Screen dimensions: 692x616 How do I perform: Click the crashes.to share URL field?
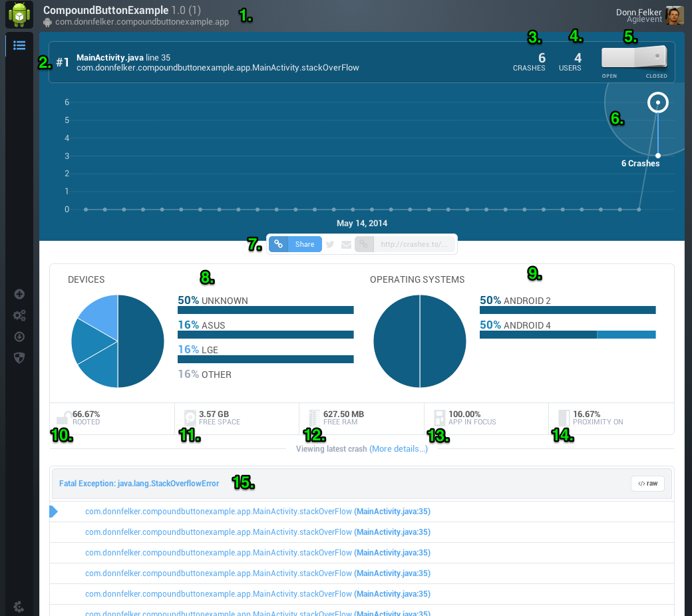click(413, 244)
